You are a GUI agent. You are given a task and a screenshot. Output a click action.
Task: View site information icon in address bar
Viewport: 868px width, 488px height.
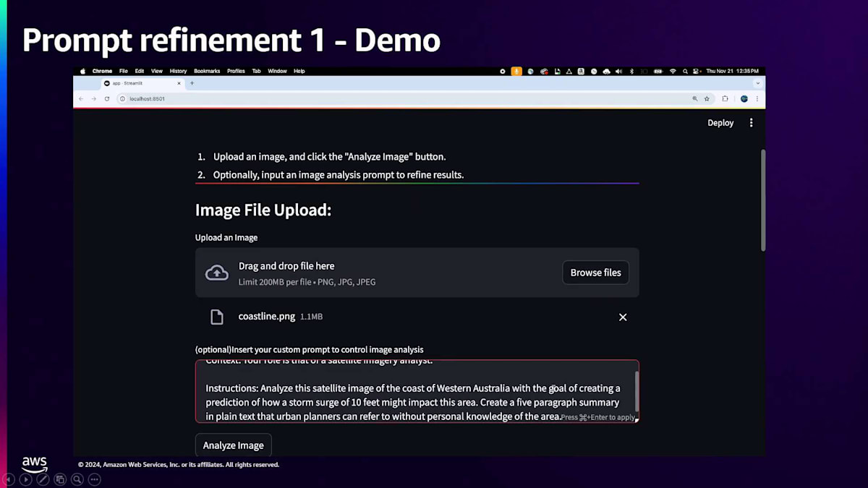tap(123, 98)
